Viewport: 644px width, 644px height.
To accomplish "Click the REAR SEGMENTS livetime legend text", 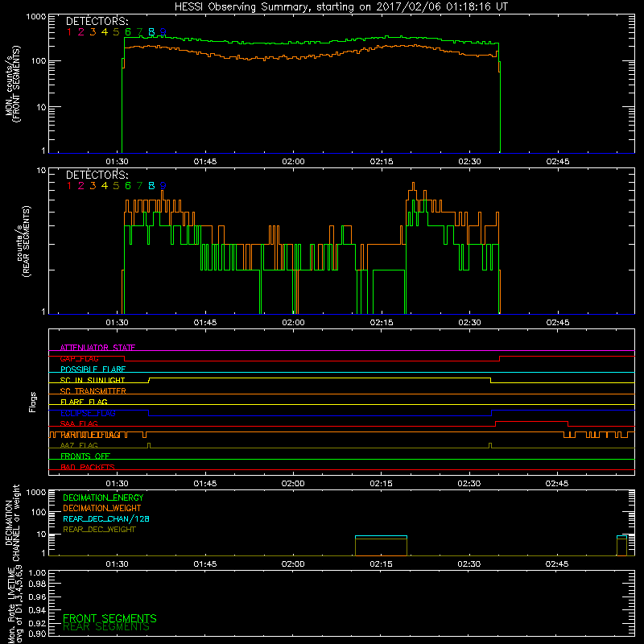I will pyautogui.click(x=106, y=627).
